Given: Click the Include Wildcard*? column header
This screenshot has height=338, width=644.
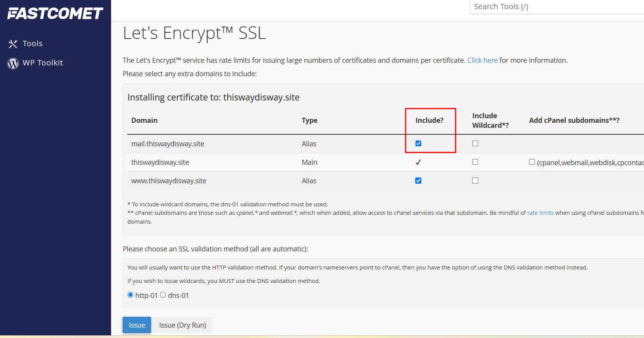Looking at the screenshot, I should pyautogui.click(x=490, y=120).
